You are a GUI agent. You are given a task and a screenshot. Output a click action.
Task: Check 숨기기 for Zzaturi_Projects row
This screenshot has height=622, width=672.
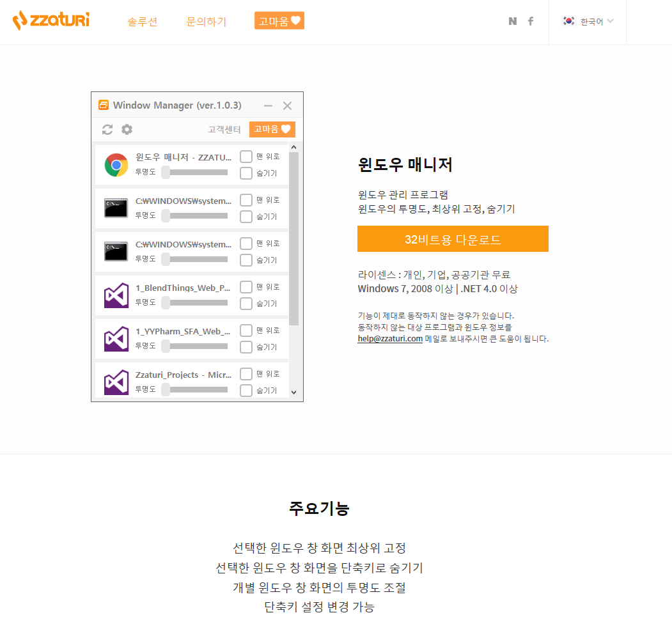coord(246,391)
